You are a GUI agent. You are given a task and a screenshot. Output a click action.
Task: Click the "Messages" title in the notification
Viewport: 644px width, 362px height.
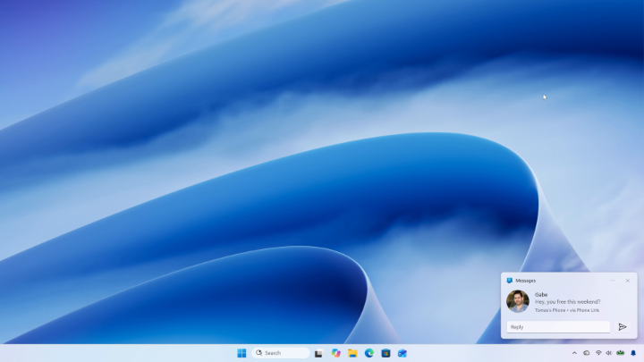pos(526,281)
